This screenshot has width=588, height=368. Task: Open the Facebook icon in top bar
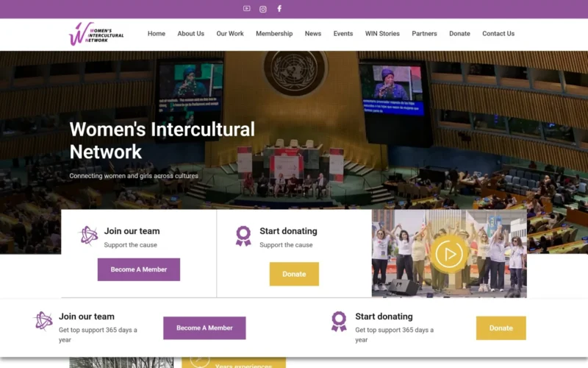click(x=279, y=9)
